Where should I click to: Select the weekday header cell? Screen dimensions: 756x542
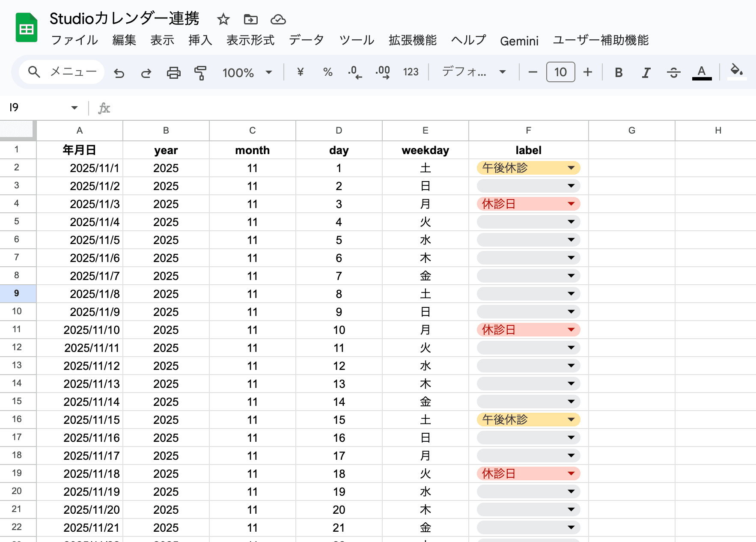[x=425, y=150]
